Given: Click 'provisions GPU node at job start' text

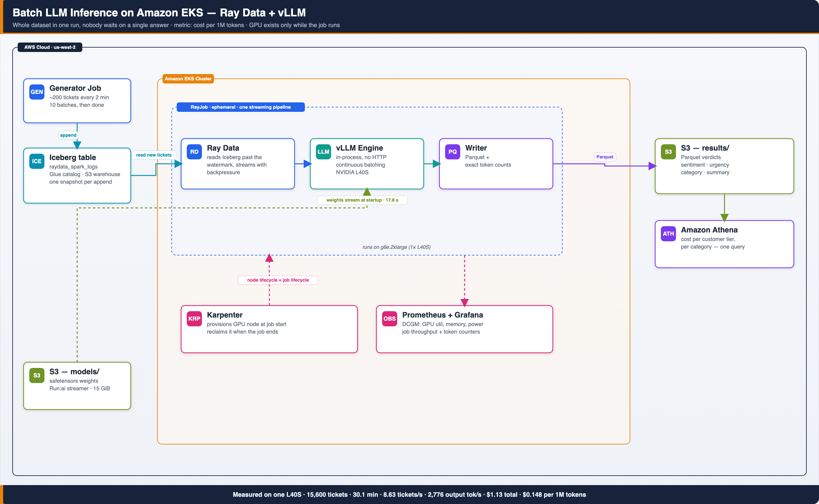Looking at the screenshot, I should (x=247, y=324).
